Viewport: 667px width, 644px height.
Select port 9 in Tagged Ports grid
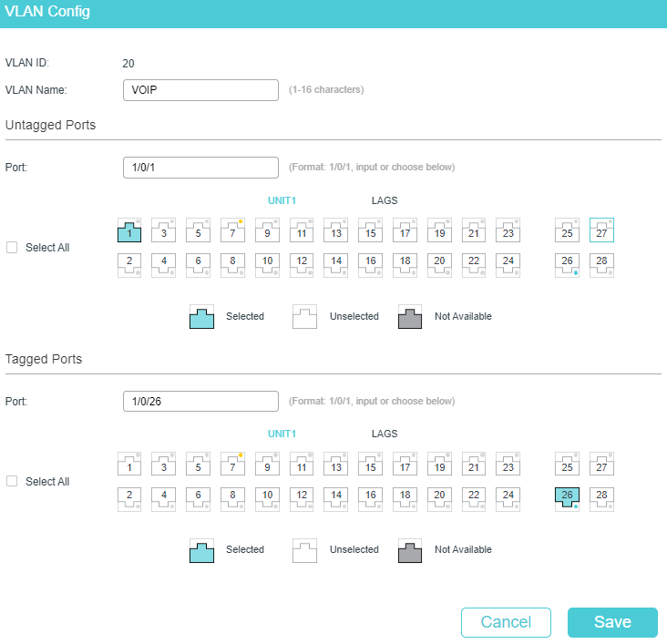(x=267, y=465)
